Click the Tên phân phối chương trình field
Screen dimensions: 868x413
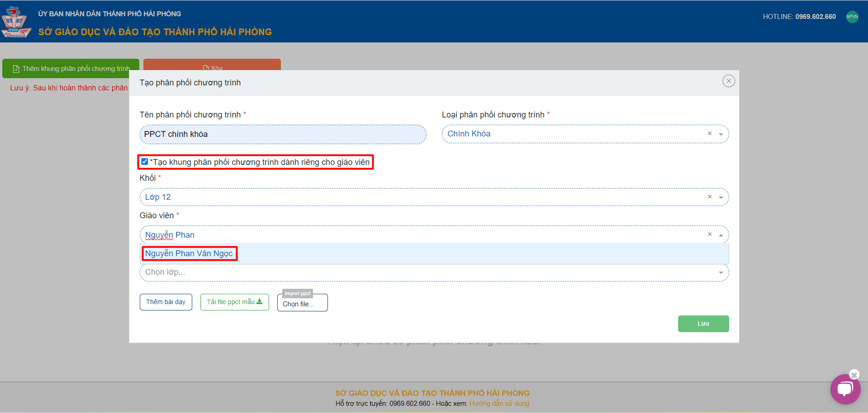[283, 134]
